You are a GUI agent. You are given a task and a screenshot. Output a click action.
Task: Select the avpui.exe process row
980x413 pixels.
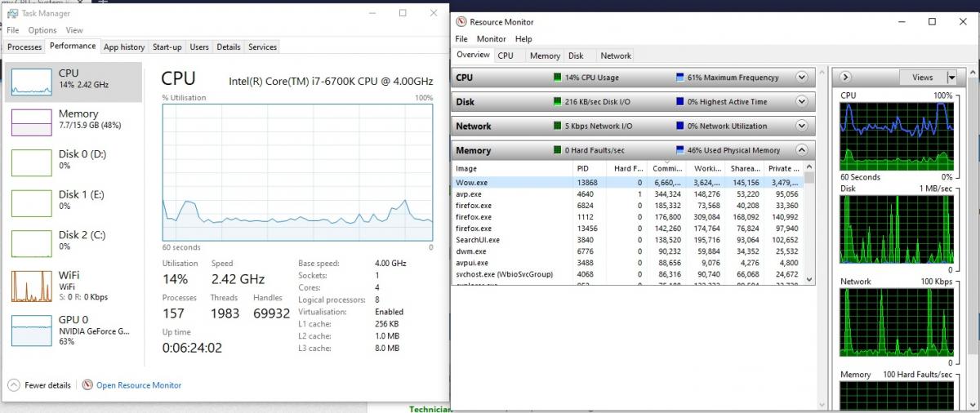(x=628, y=263)
